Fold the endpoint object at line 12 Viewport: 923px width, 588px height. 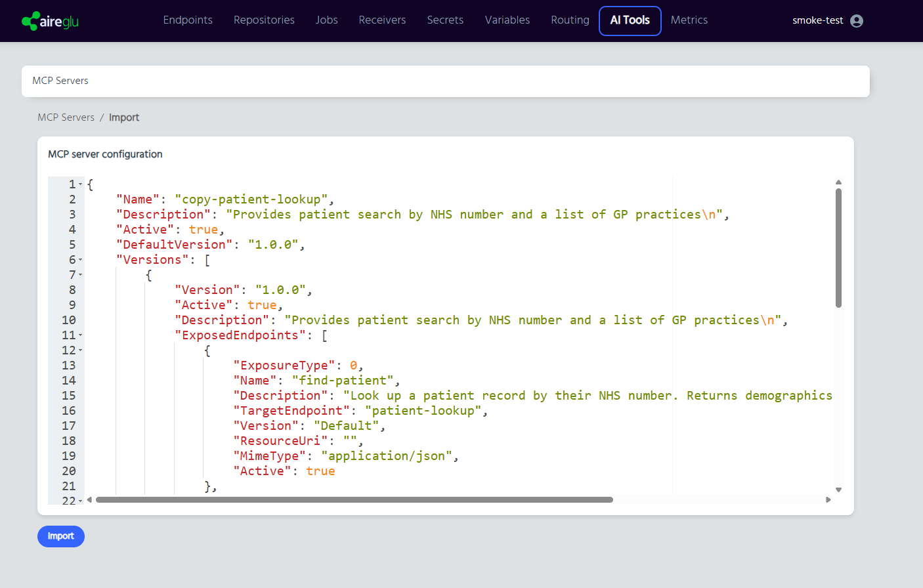pos(81,351)
